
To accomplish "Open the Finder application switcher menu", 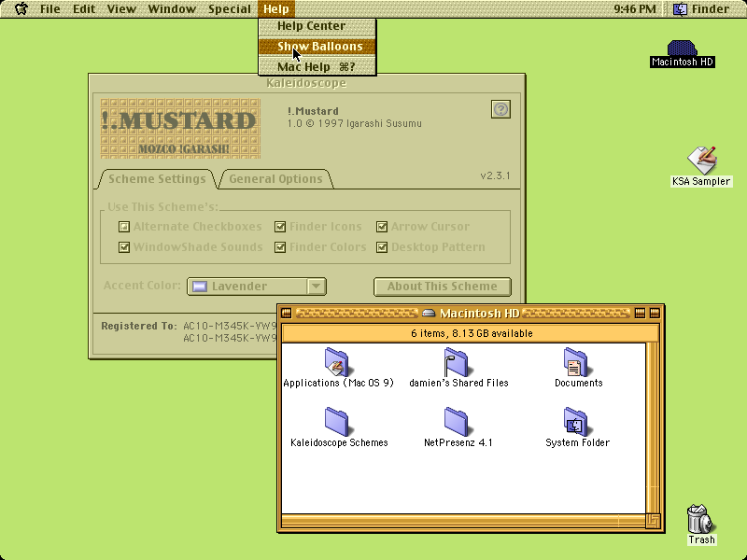I will [701, 9].
